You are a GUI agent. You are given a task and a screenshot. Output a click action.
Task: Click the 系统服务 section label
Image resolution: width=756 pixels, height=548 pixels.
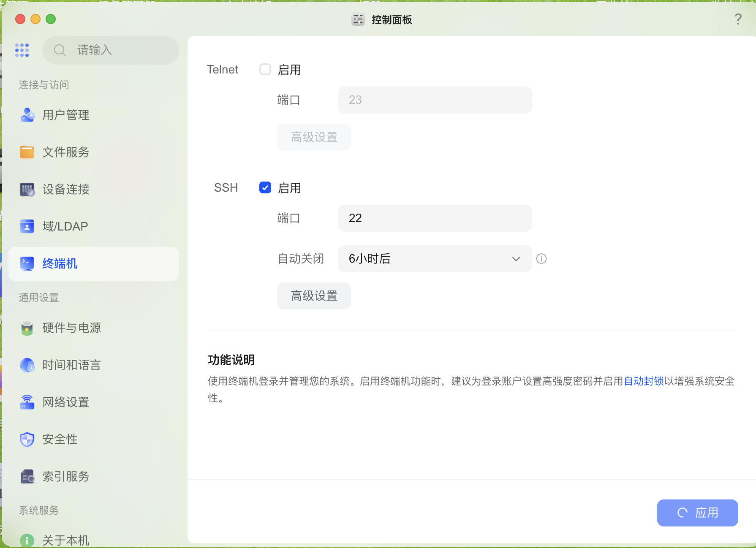click(x=39, y=510)
